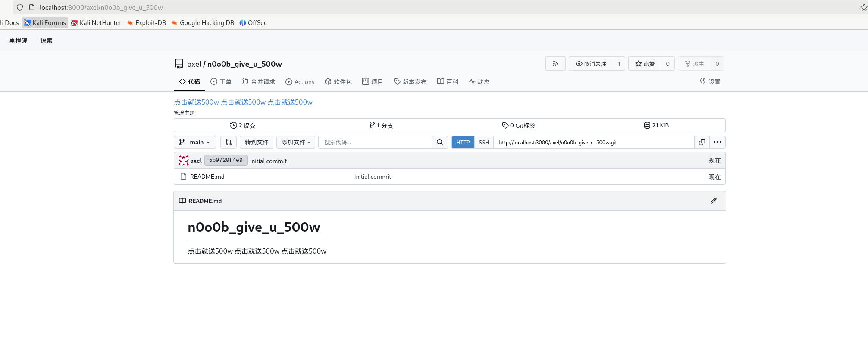The height and width of the screenshot is (357, 868).
Task: Open the 百科 wiki tab
Action: 448,82
